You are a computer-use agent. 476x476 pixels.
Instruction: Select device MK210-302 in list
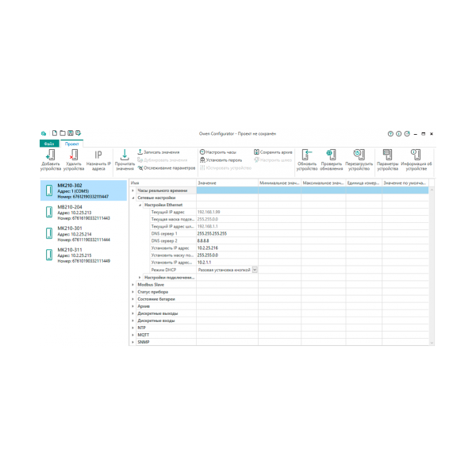pos(83,190)
